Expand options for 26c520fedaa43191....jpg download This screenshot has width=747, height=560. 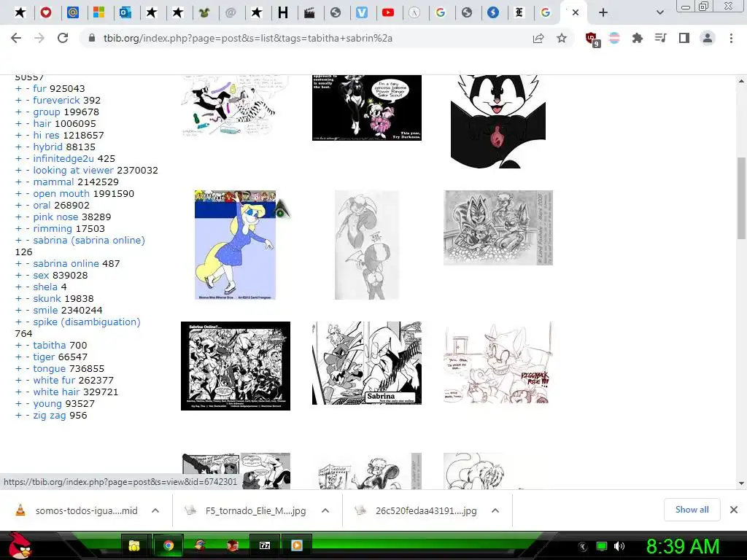tap(495, 510)
